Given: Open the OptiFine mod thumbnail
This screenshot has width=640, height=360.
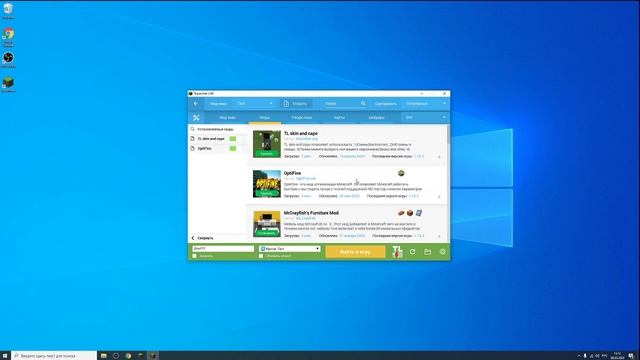Looking at the screenshot, I should tap(267, 184).
